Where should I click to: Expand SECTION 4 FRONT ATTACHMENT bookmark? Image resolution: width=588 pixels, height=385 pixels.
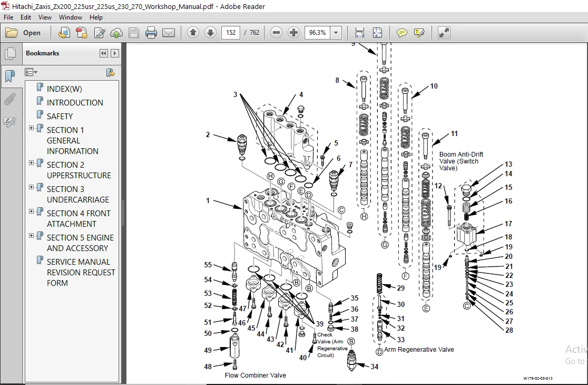(32, 211)
